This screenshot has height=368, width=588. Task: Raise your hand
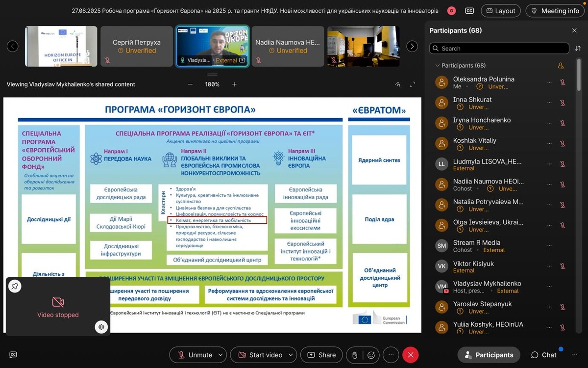355,355
